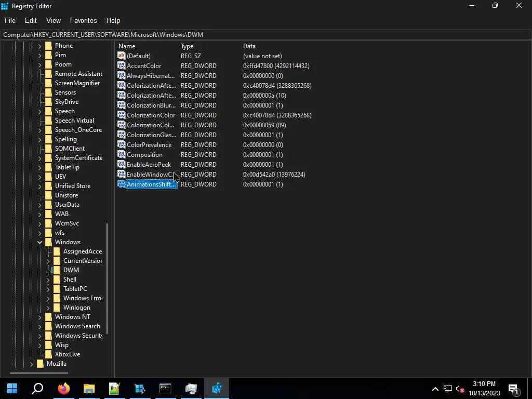Select the Windows Error key
Viewport: 532px width, 399px height.
click(x=83, y=298)
